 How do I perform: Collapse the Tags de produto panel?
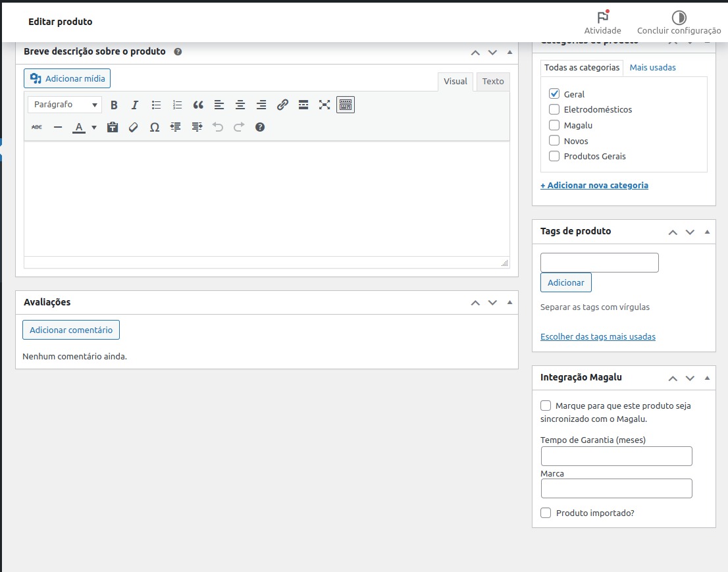pyautogui.click(x=707, y=232)
